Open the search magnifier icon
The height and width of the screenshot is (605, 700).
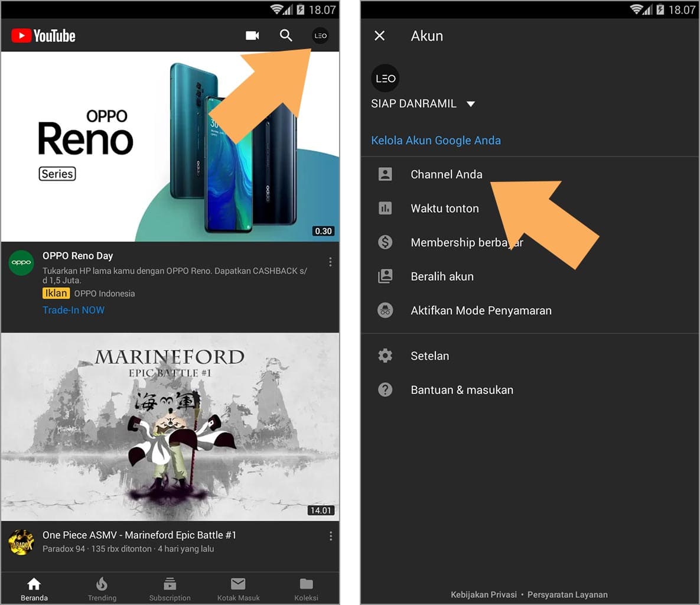[286, 35]
